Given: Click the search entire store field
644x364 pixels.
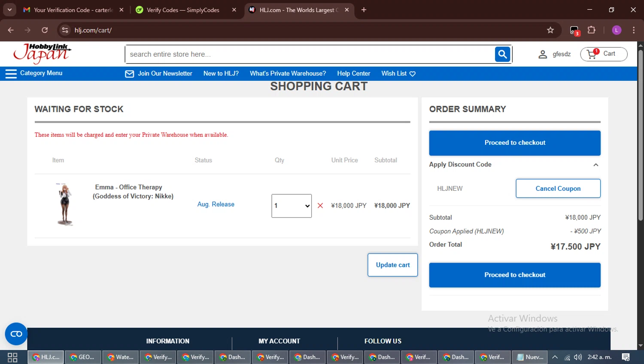Looking at the screenshot, I should (310, 54).
